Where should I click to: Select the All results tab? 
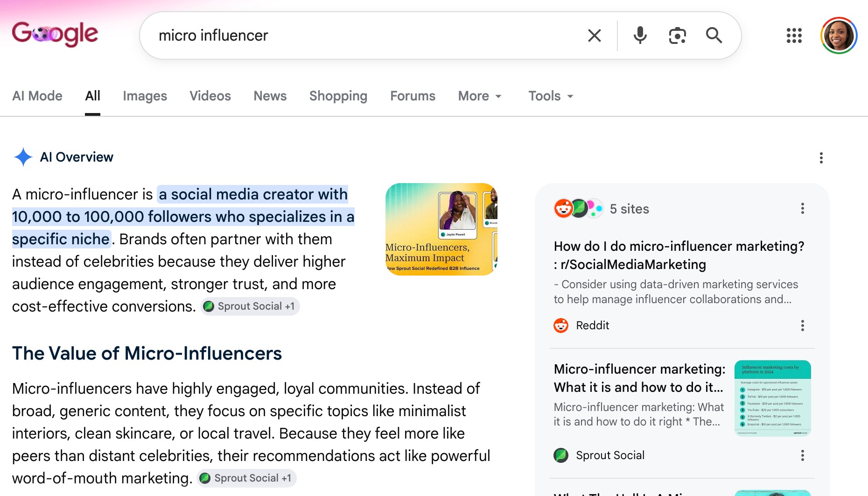click(x=92, y=96)
